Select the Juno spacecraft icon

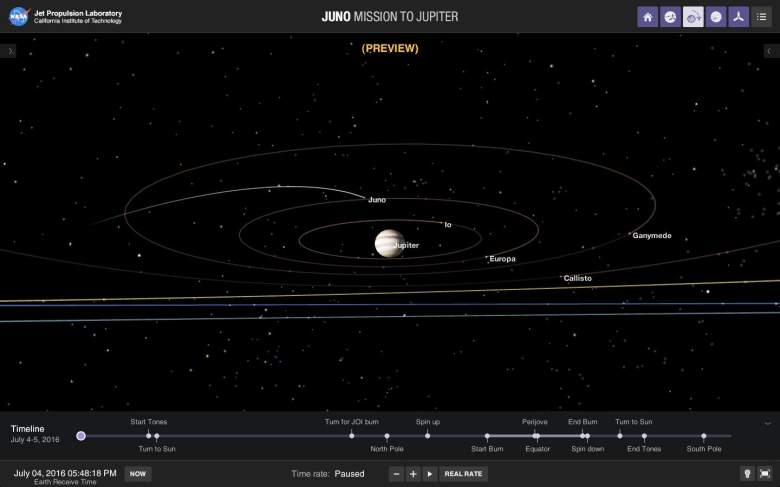click(739, 17)
